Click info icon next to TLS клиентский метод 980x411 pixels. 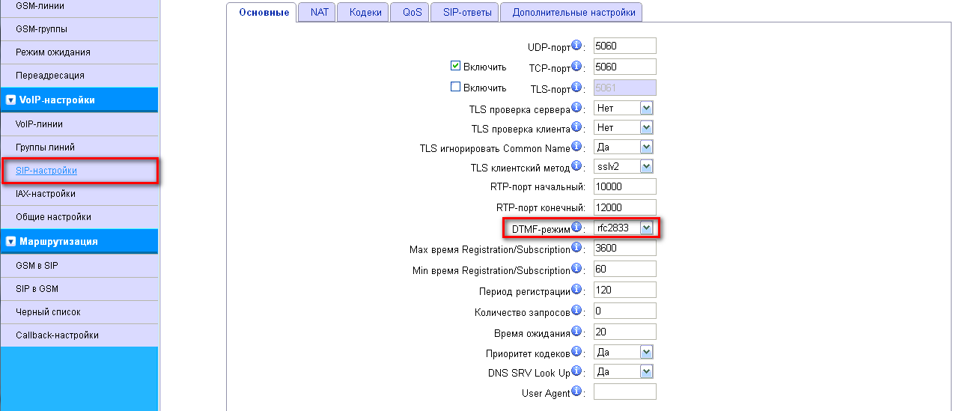[576, 165]
